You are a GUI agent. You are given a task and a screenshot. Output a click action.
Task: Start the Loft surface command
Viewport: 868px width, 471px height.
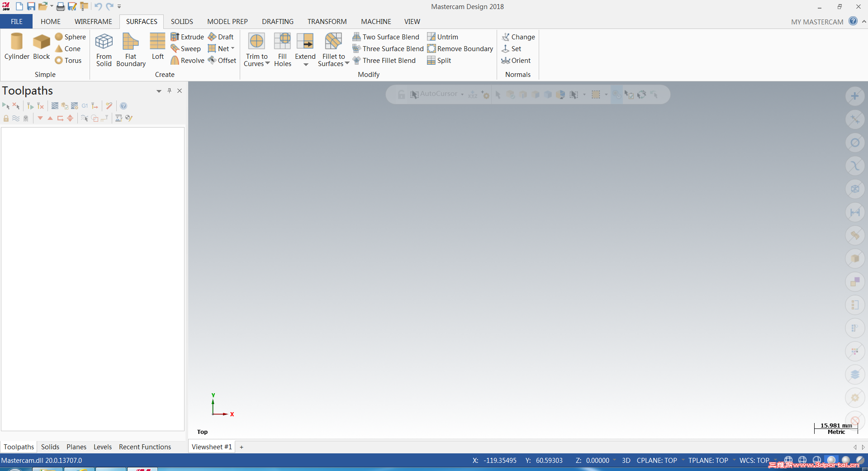[157, 47]
